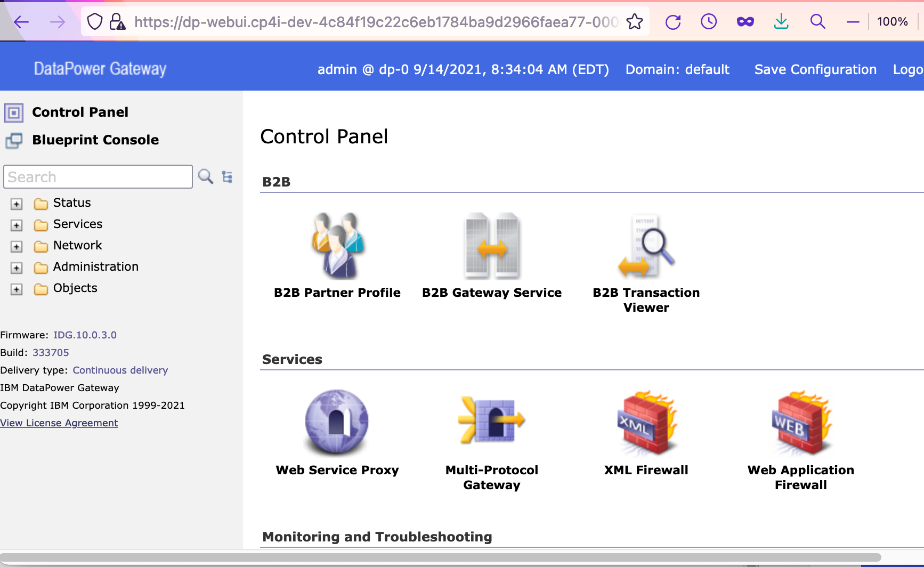
Task: Click the XML Firewall label
Action: 646,470
